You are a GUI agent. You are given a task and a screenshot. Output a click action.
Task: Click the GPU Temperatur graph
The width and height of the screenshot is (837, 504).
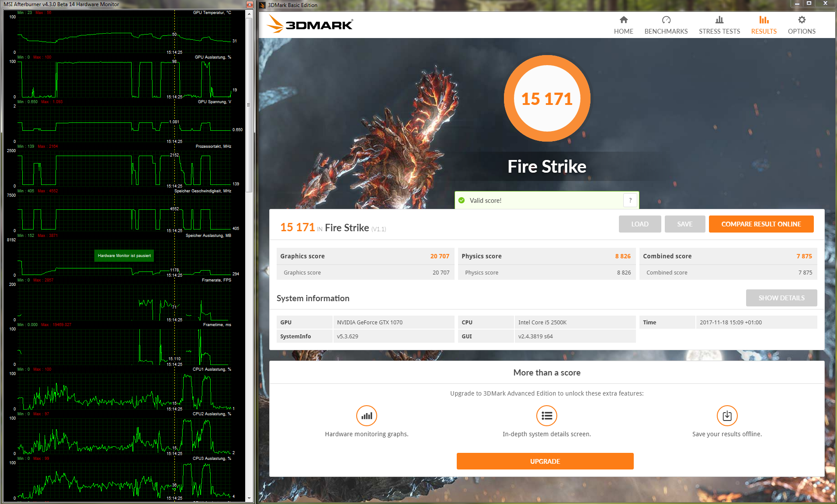(x=124, y=34)
